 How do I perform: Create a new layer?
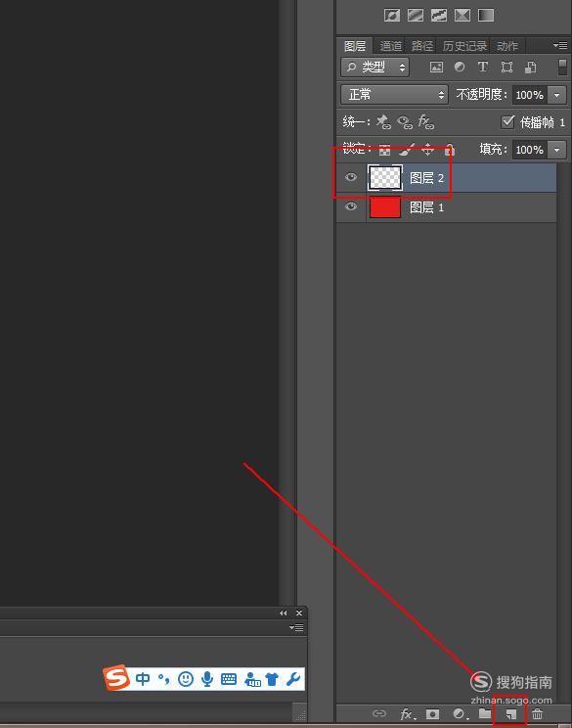510,713
